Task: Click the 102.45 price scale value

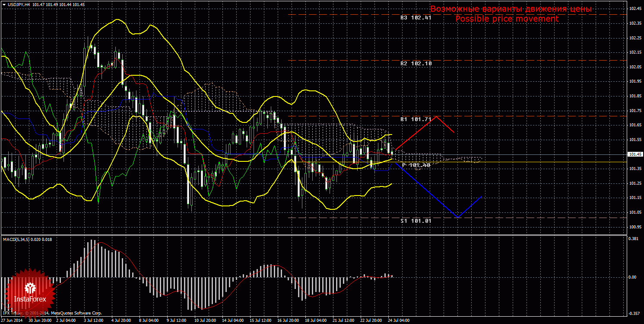Action: pyautogui.click(x=634, y=9)
